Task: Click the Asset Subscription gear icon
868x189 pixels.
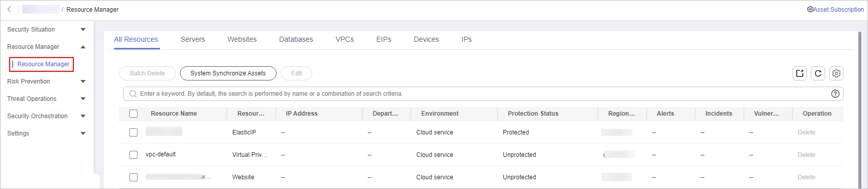Action: pyautogui.click(x=810, y=10)
